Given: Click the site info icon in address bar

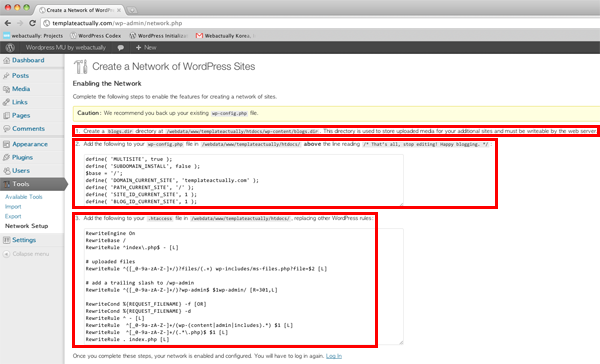Looking at the screenshot, I should click(47, 23).
